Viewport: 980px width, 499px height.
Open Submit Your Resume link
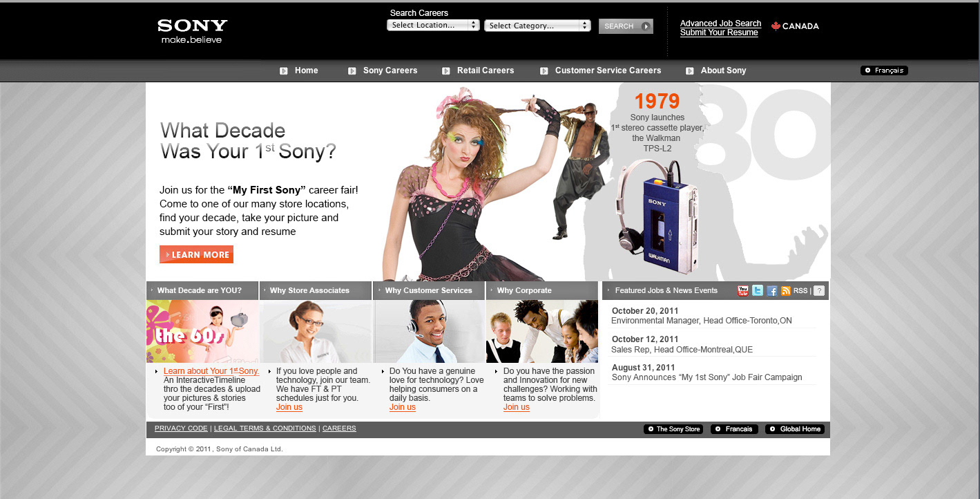coord(719,32)
